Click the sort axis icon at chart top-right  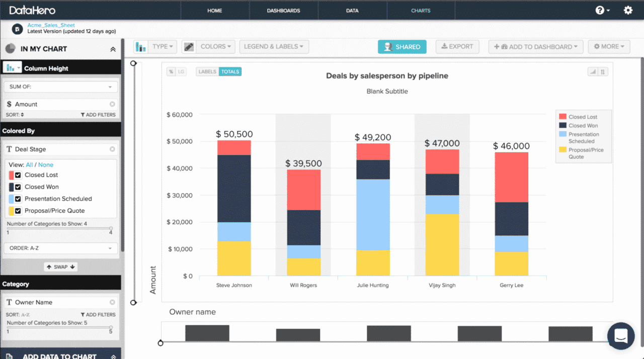pyautogui.click(x=603, y=72)
